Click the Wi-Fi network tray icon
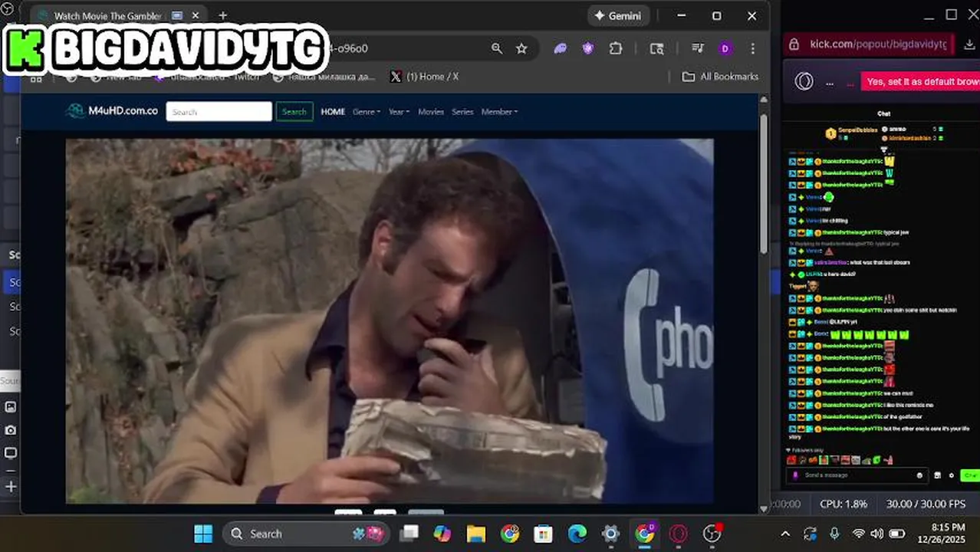Screen dimensions: 980x552 coord(859,534)
